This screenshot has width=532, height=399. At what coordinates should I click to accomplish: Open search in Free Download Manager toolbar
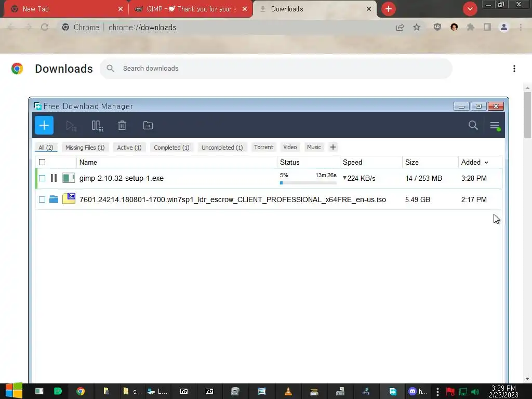pyautogui.click(x=473, y=125)
